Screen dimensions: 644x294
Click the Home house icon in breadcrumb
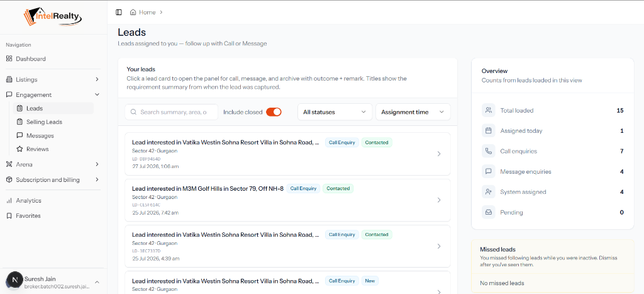pos(133,13)
